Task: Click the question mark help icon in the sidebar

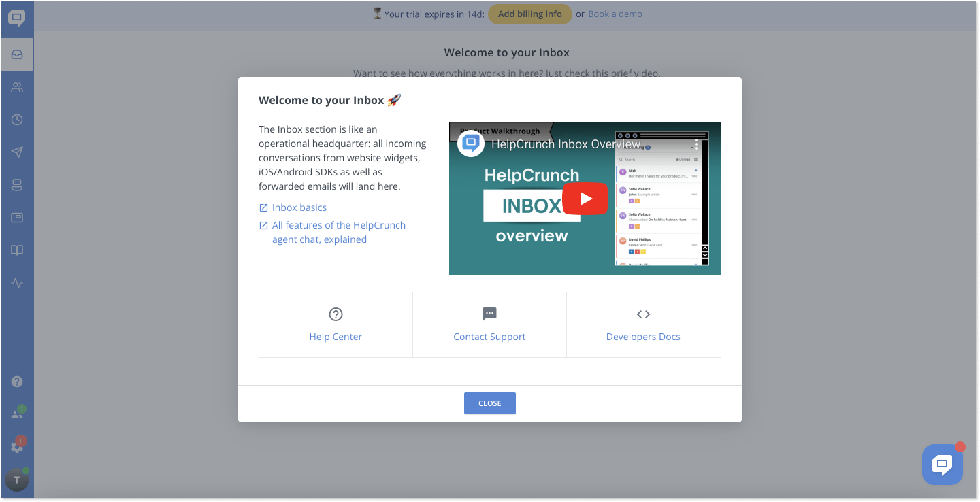Action: (17, 382)
